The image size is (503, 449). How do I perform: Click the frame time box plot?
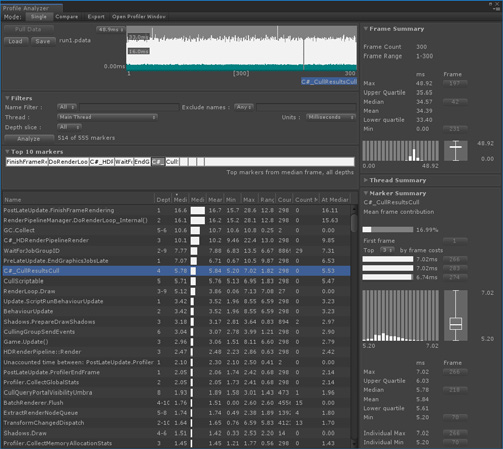coord(455,151)
